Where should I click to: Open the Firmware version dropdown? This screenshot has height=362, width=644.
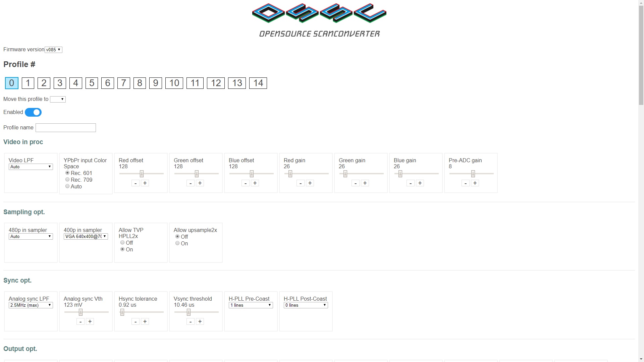(53, 50)
